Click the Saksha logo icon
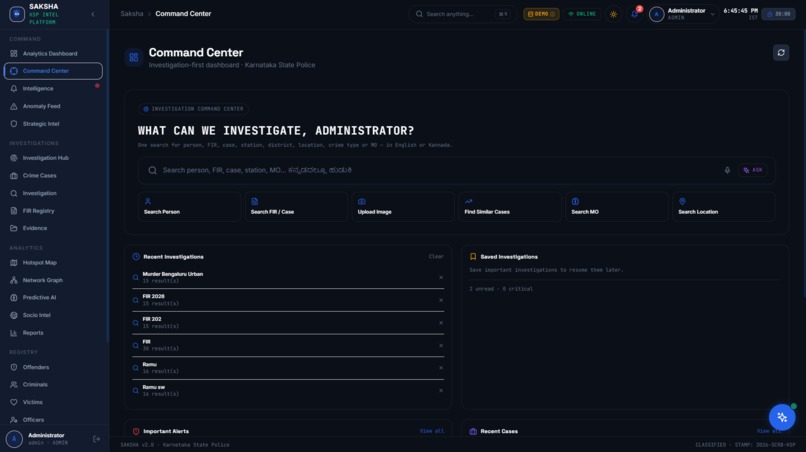 (x=17, y=14)
